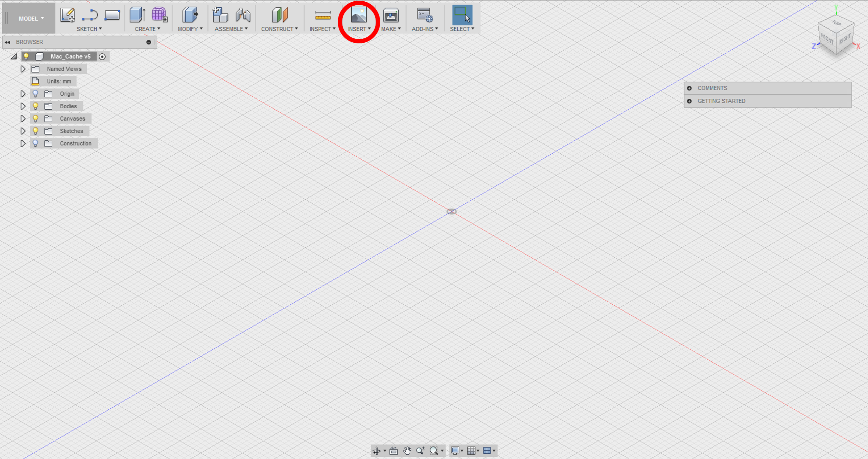Click the New Component assemble icon
This screenshot has height=459, width=868.
[x=220, y=15]
